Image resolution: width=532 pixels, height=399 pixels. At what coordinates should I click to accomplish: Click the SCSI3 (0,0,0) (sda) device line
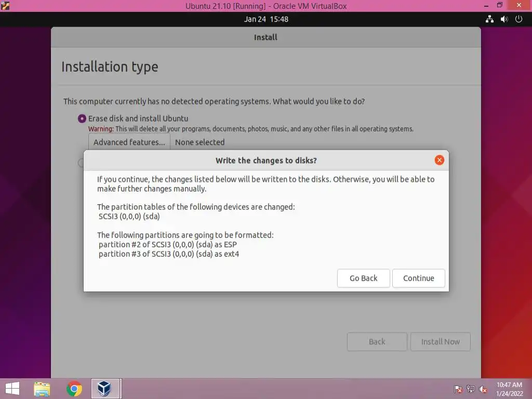(x=129, y=217)
